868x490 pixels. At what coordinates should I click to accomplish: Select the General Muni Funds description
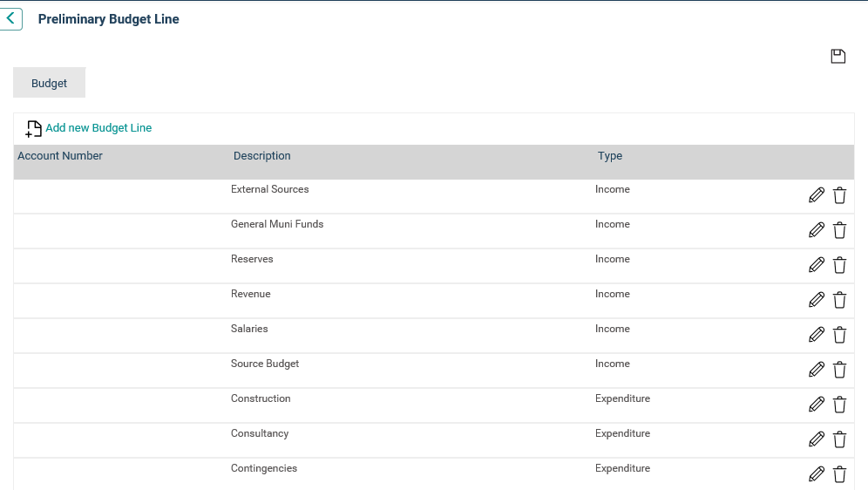[x=277, y=224]
